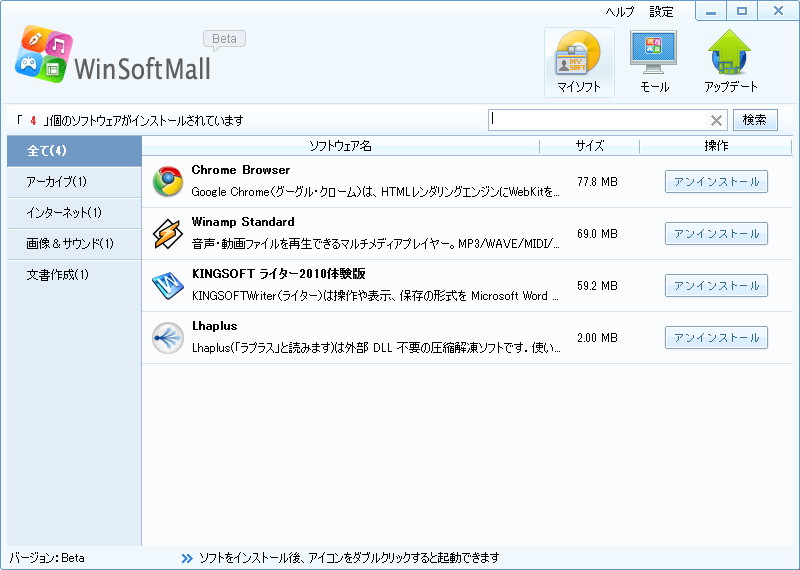The image size is (800, 570).
Task: Click the Google Chrome description line
Action: [376, 192]
